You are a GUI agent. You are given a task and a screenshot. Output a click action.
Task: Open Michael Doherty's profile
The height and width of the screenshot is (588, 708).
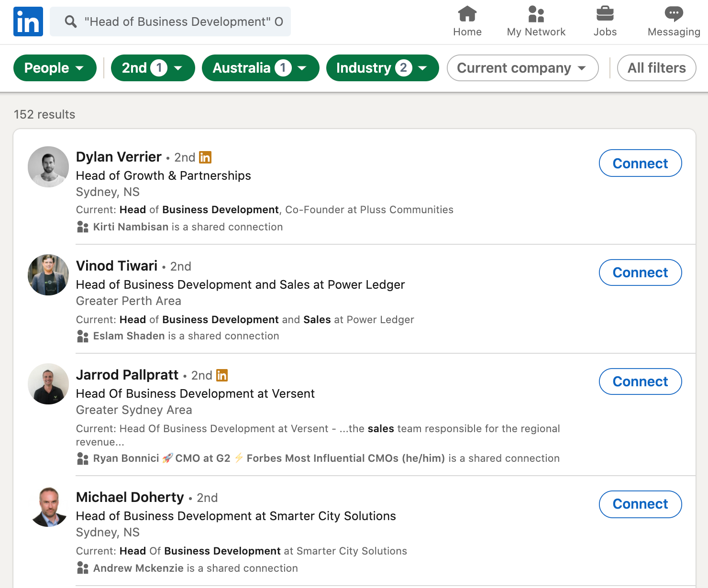pyautogui.click(x=130, y=497)
